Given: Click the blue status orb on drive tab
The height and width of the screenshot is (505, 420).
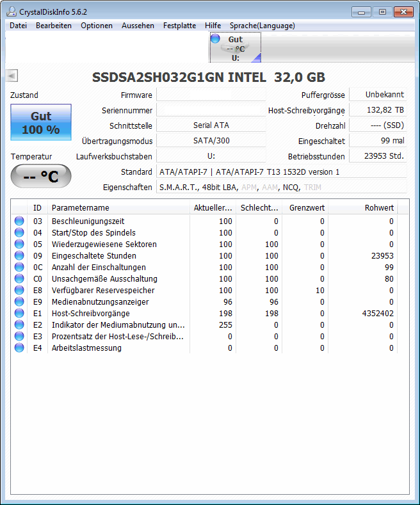Looking at the screenshot, I should (215, 38).
